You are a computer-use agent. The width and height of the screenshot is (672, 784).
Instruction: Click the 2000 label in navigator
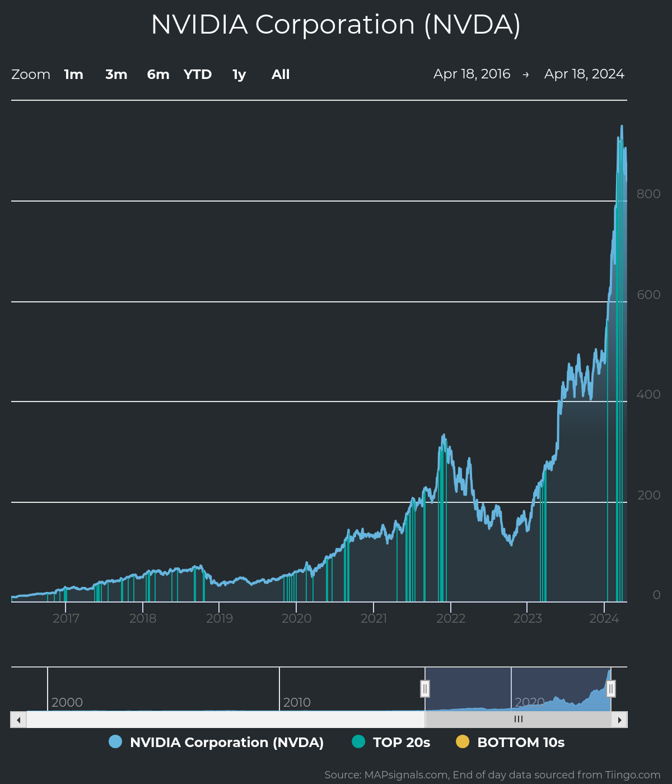click(x=67, y=702)
